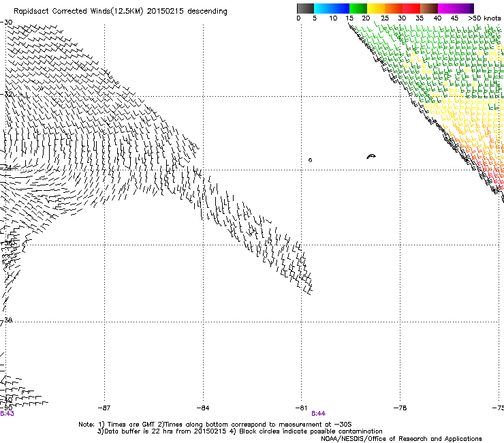The image size is (504, 443).
Task: Click the purple '8:43' time label
Action: point(7,414)
